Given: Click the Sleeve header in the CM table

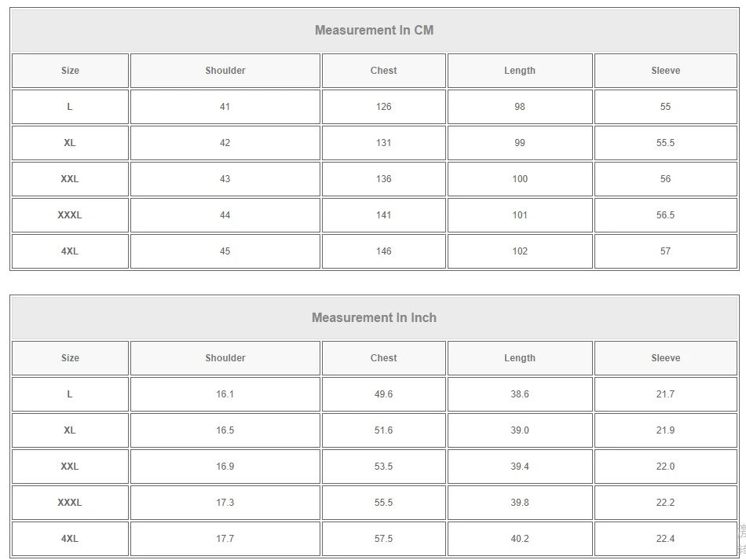Looking at the screenshot, I should (665, 71).
